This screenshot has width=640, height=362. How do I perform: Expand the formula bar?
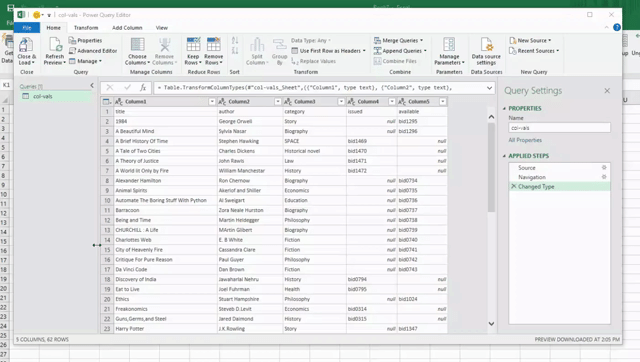click(489, 88)
